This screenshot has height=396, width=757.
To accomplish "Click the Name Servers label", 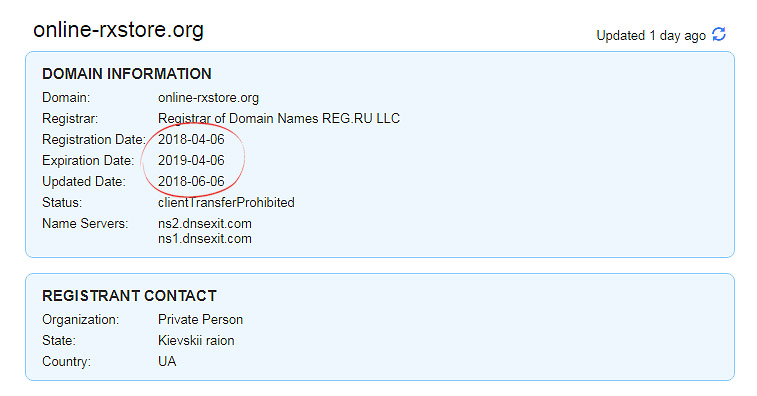I will (x=85, y=224).
